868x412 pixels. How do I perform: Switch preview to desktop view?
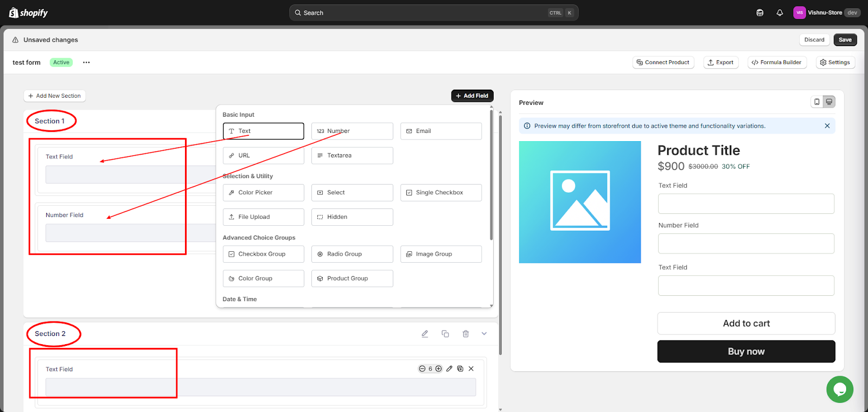(x=829, y=102)
